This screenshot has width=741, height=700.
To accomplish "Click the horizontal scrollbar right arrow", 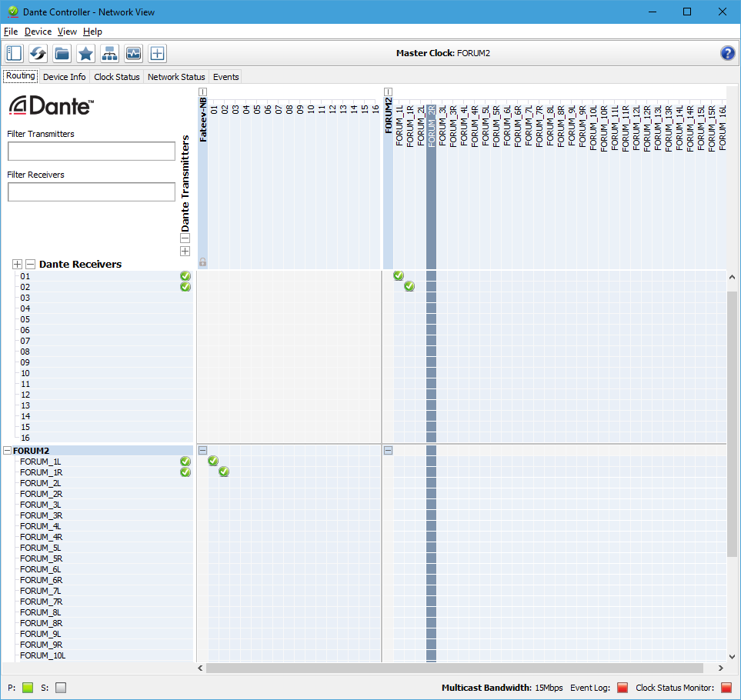I will [x=721, y=668].
